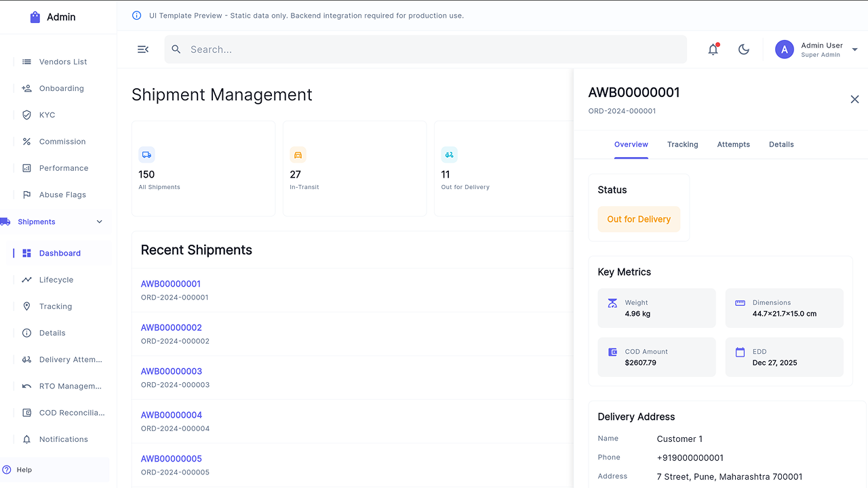Click phone number +919000000001
The height and width of the screenshot is (488, 868).
(690, 458)
